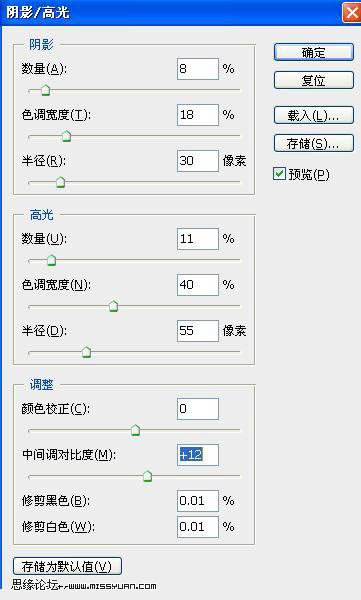361x600 pixels.
Task: Click the 存储(S)... button
Action: [314, 143]
